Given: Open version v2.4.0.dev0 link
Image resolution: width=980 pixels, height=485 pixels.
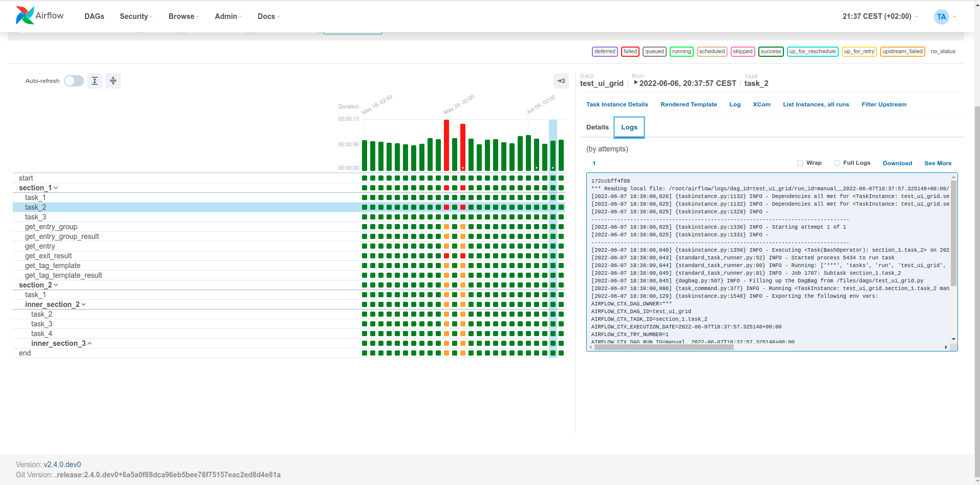Looking at the screenshot, I should [62, 465].
